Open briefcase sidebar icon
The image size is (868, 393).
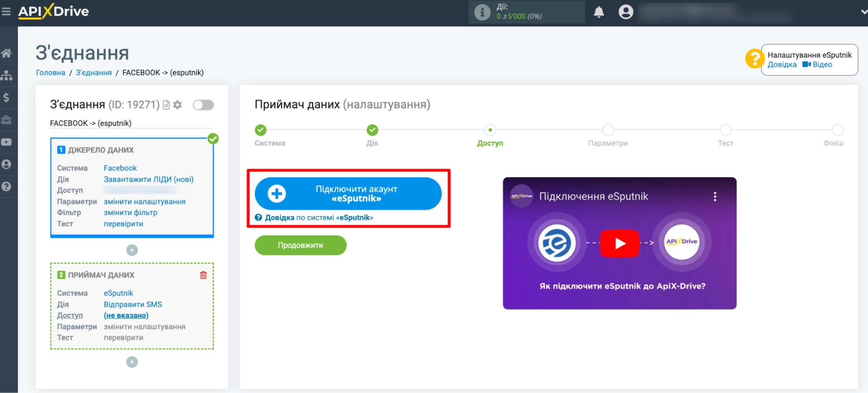coord(6,119)
